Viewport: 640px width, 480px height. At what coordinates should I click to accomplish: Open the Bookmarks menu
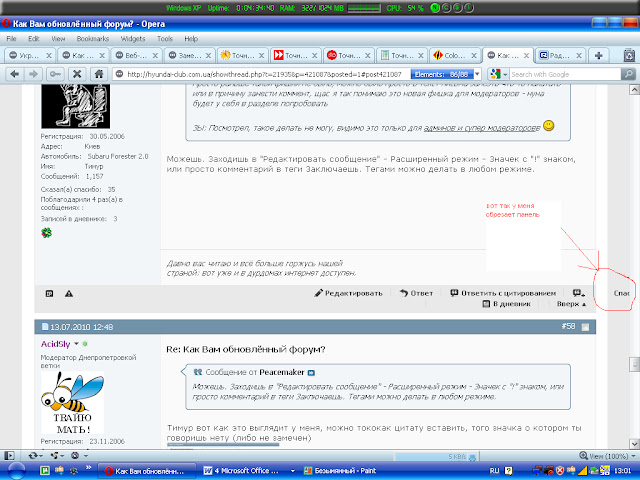click(93, 39)
